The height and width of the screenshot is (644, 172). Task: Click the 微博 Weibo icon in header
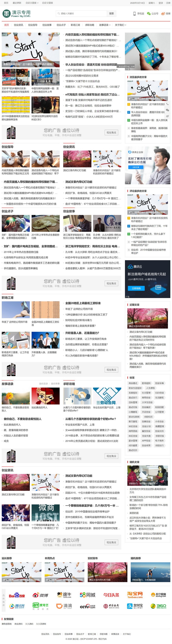point(163,14)
